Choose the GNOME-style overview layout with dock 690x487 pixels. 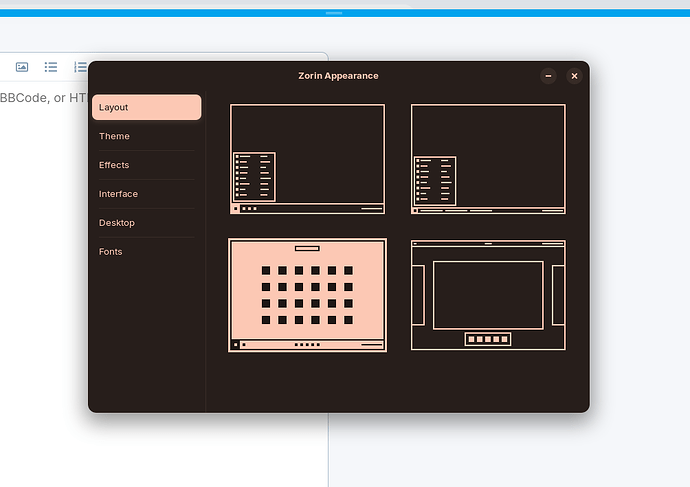pos(488,295)
